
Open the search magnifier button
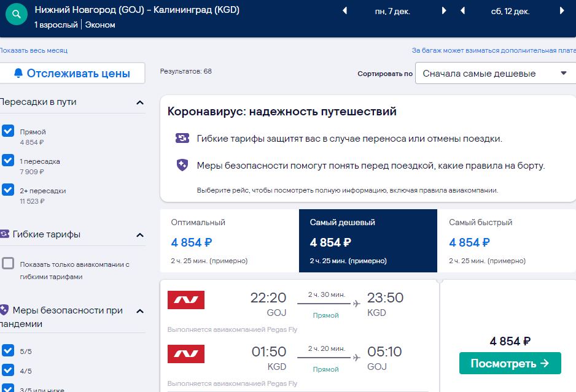coord(17,14)
